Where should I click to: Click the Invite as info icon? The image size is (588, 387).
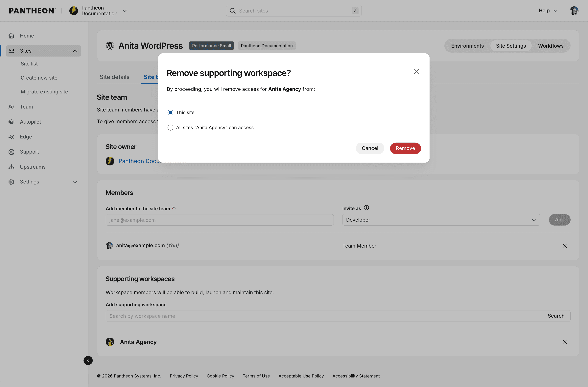(x=366, y=208)
